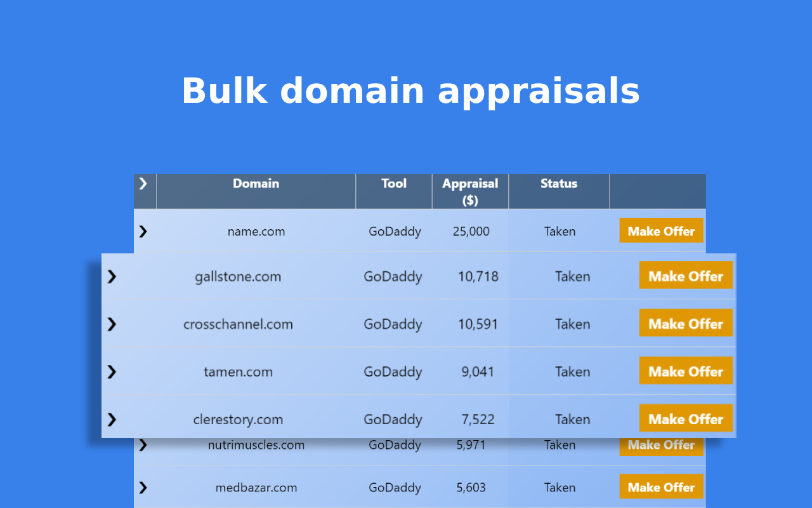This screenshot has width=812, height=508.
Task: Expand the name.com row details
Action: click(143, 231)
